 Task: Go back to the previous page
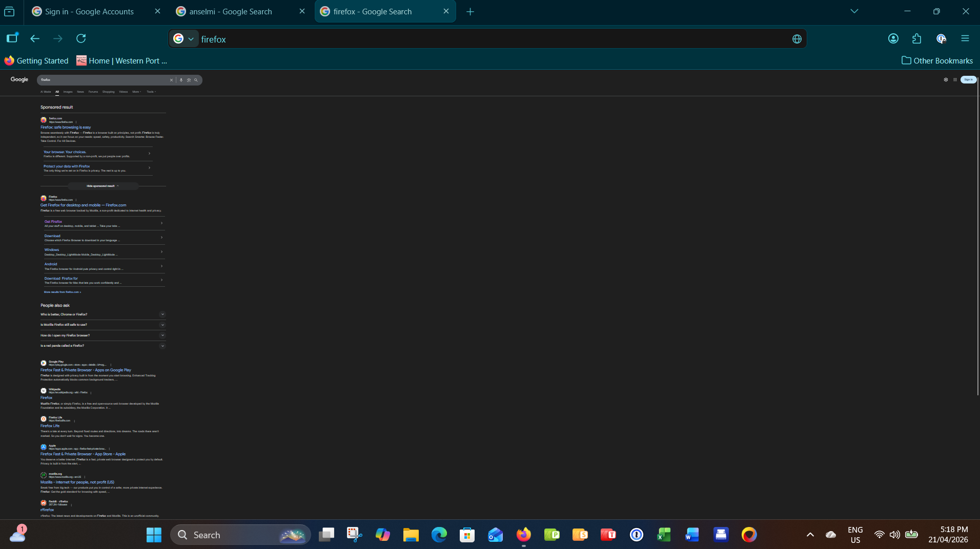[35, 38]
